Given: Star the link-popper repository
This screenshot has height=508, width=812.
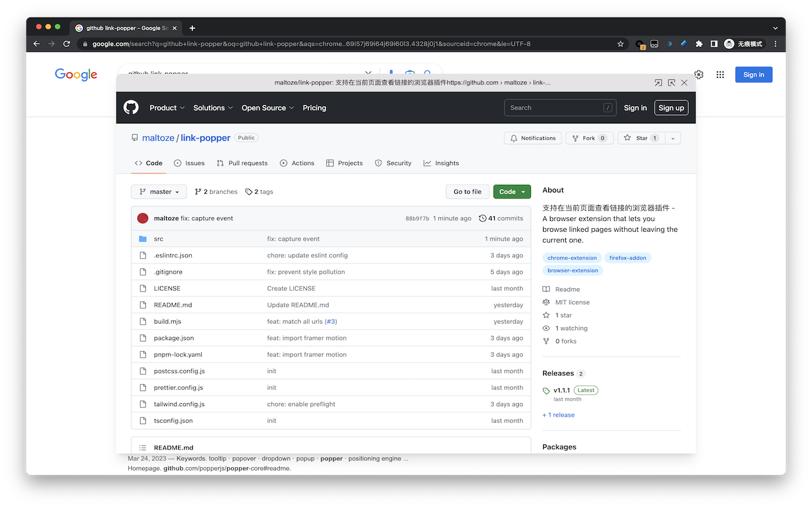Looking at the screenshot, I should click(x=641, y=138).
